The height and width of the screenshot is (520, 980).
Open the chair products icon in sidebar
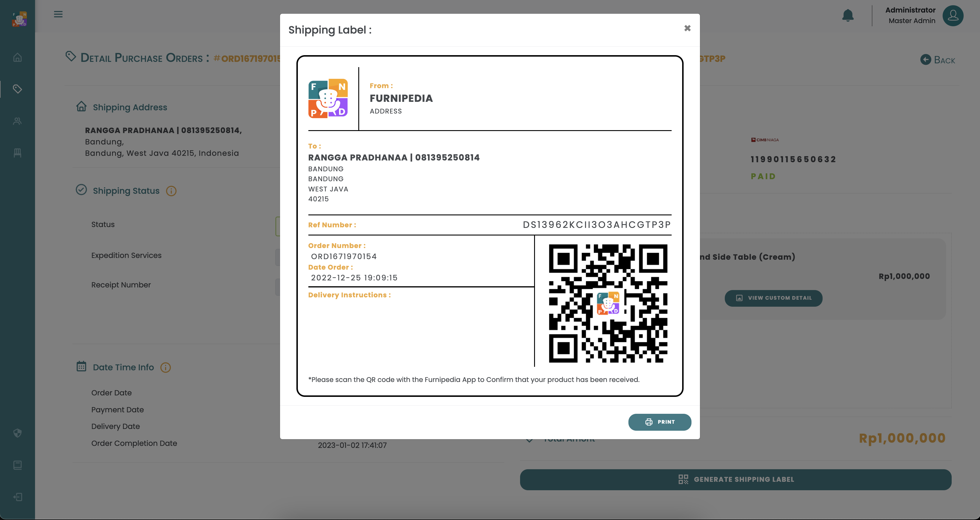point(18,153)
